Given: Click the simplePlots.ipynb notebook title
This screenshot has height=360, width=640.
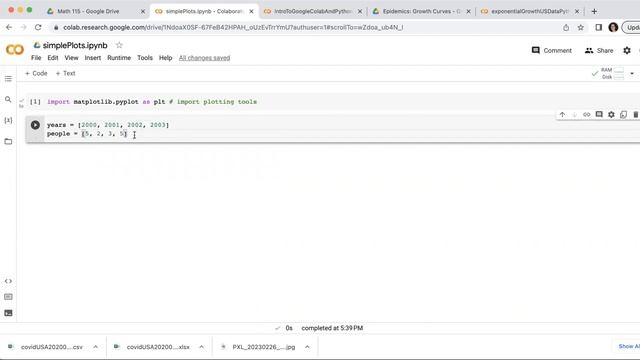Looking at the screenshot, I should 75,45.
